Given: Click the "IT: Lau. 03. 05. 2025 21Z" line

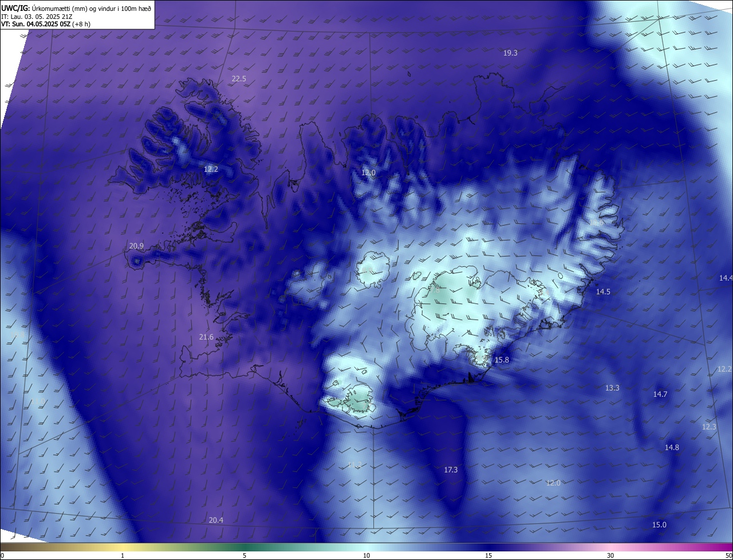Looking at the screenshot, I should coord(36,16).
